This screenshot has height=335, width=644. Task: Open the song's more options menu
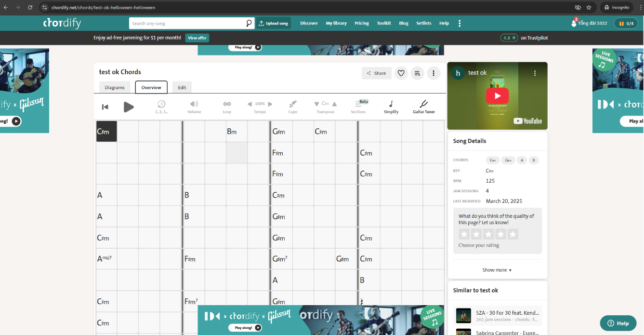[434, 73]
